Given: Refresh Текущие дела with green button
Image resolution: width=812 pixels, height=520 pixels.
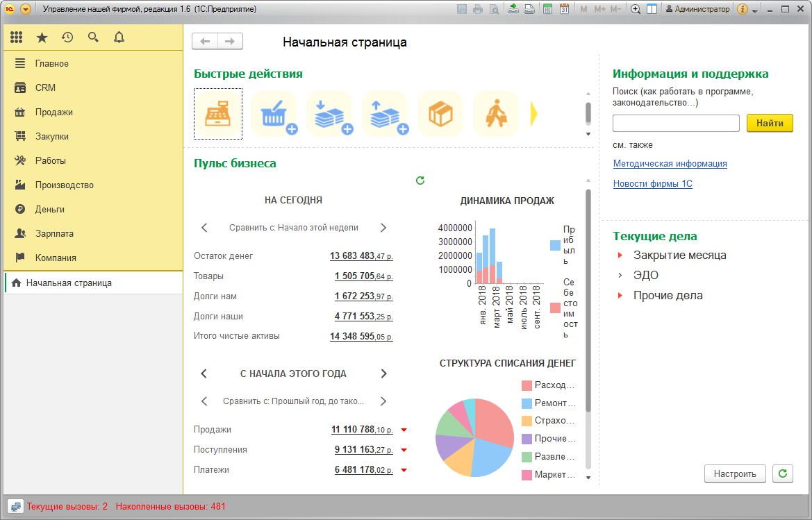Looking at the screenshot, I should click(783, 474).
